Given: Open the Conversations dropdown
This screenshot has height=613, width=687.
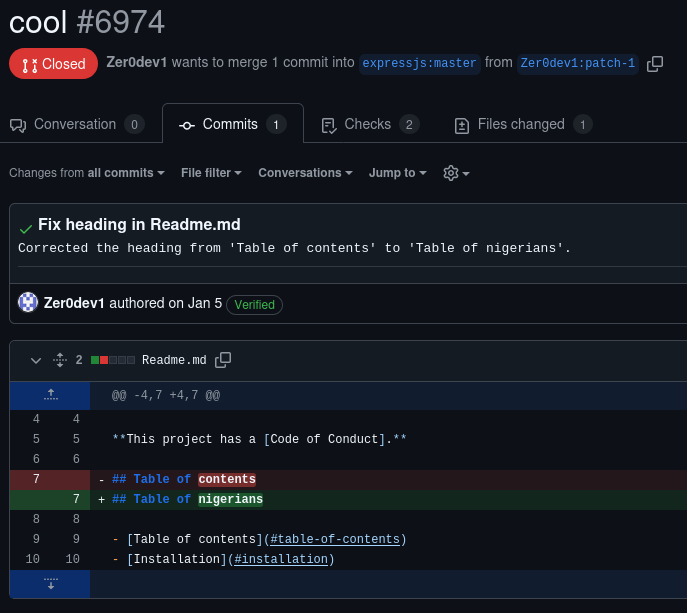Looking at the screenshot, I should pyautogui.click(x=305, y=173).
